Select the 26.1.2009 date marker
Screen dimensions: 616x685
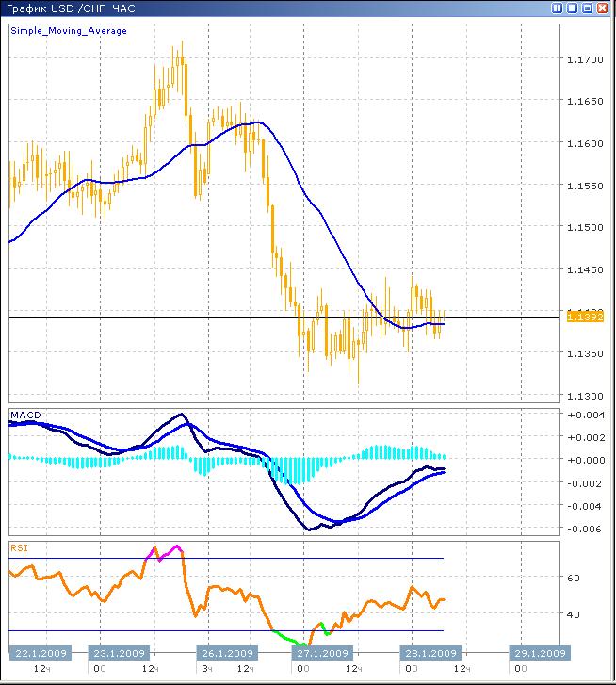click(227, 653)
